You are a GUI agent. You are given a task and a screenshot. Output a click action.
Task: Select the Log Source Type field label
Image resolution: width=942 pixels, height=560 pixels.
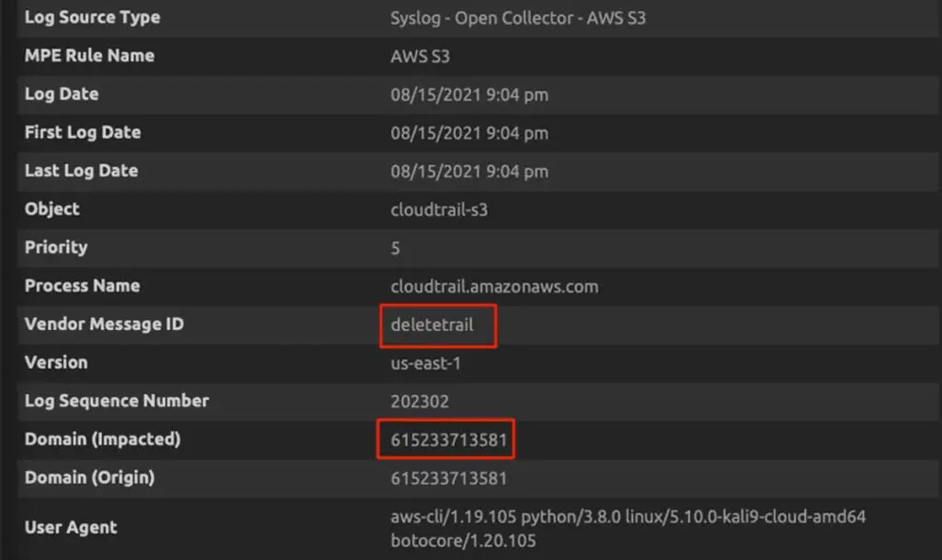click(92, 17)
